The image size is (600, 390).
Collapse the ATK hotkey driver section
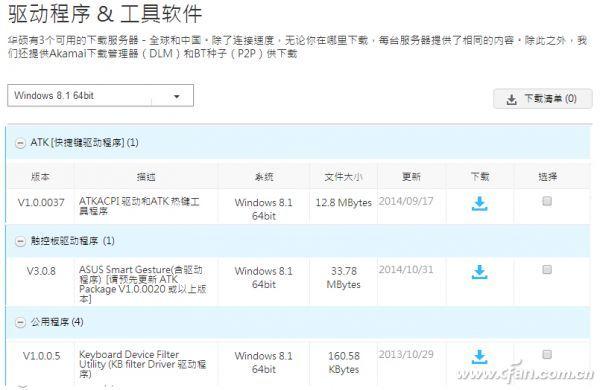[x=20, y=143]
